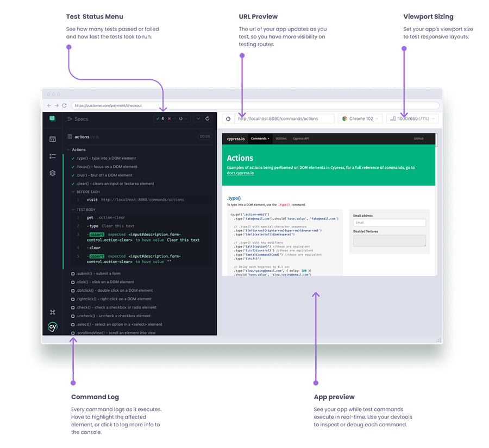Open the GitHub link in the preview header
The image size is (489, 448).
point(419,138)
